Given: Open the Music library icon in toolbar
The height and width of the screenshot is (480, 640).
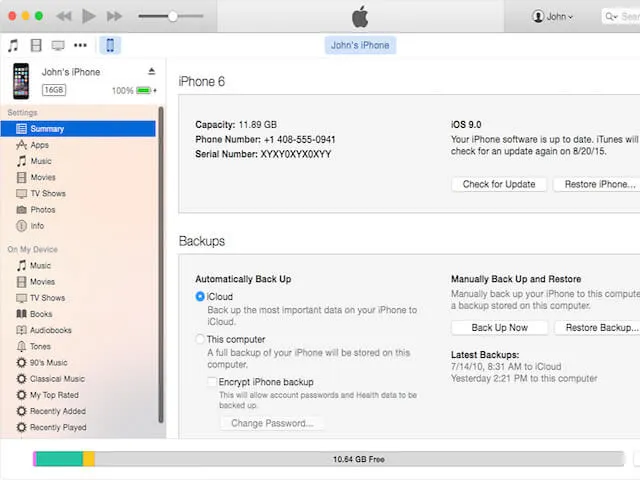Looking at the screenshot, I should (13, 45).
